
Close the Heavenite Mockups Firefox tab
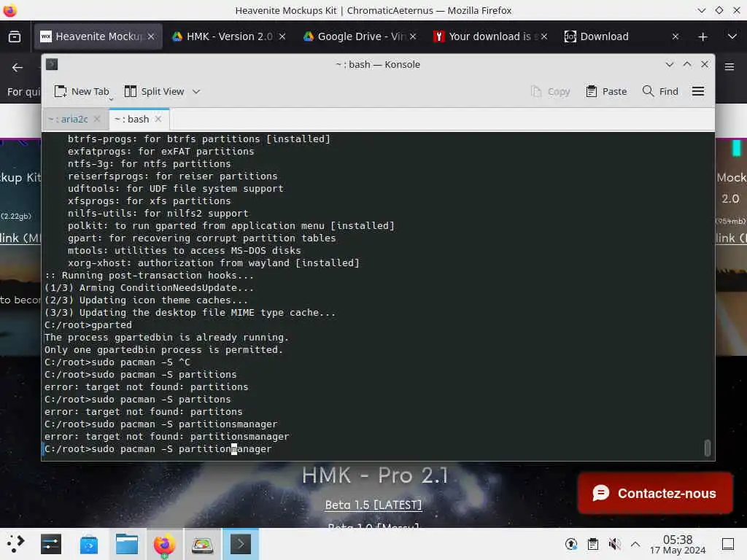[151, 36]
